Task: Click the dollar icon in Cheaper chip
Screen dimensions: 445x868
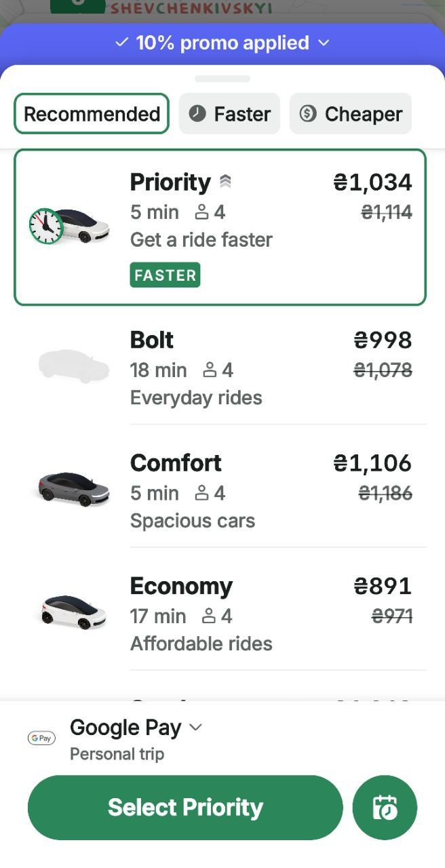Action: 308,113
